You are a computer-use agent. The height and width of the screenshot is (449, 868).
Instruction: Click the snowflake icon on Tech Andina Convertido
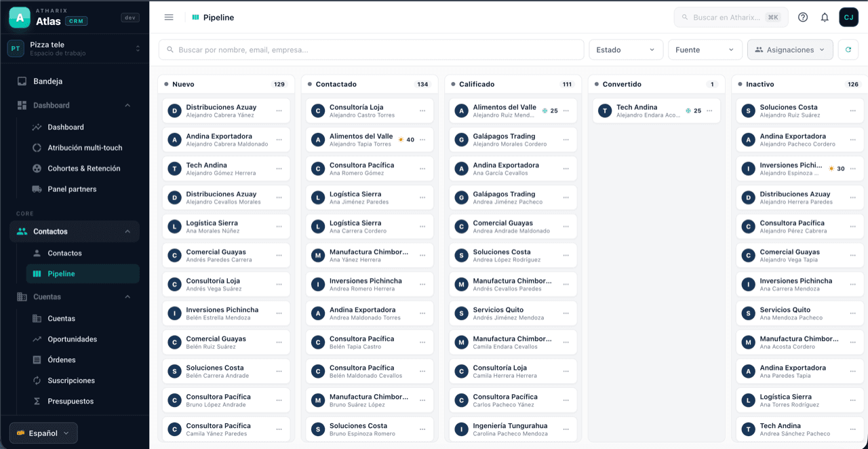tap(688, 111)
